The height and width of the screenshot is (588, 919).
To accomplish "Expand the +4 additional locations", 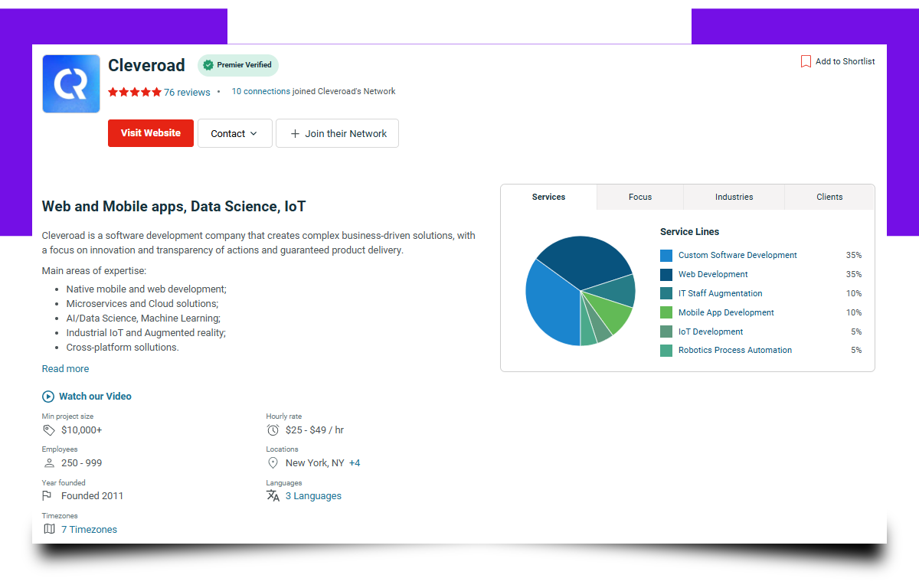I will pyautogui.click(x=355, y=463).
